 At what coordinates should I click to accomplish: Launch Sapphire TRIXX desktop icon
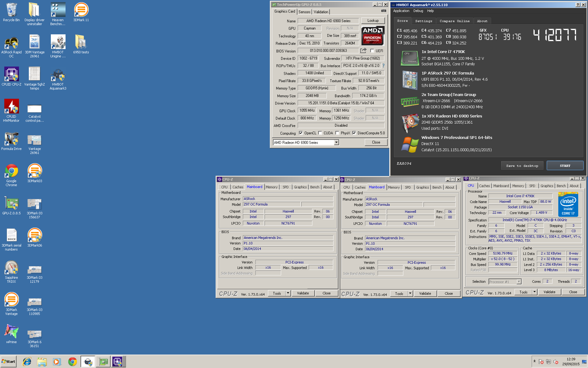(11, 271)
